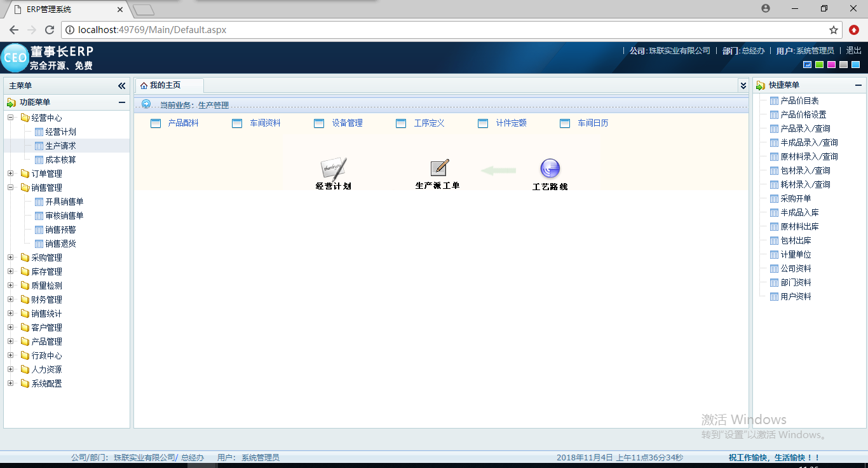Screen dimensions: 868x468
Task: Open tab list dropdown beside 我的主页
Action: (x=743, y=85)
